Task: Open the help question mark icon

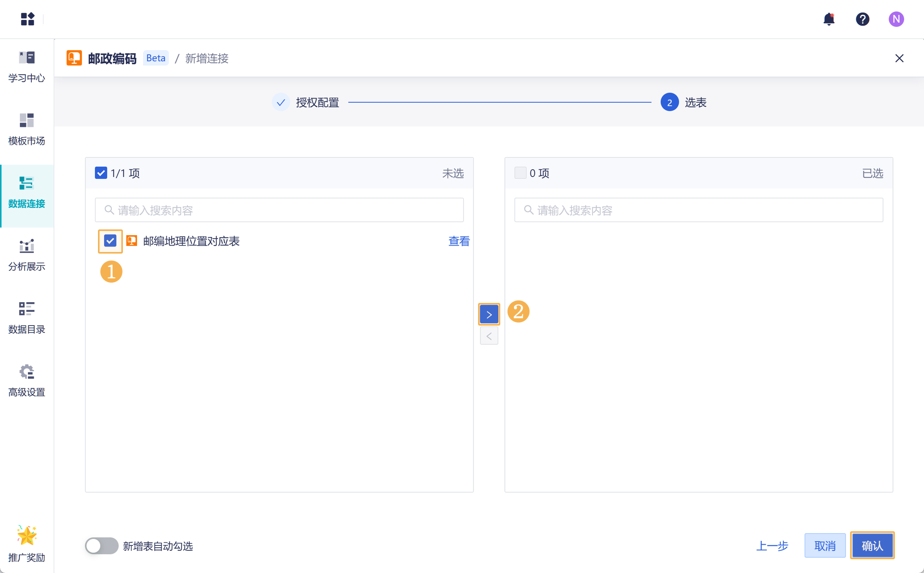Action: 862,19
